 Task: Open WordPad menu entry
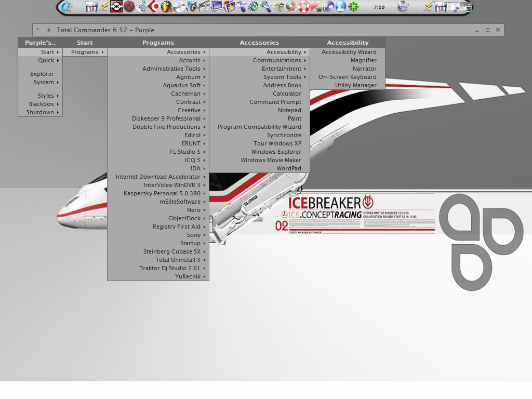coord(259,168)
